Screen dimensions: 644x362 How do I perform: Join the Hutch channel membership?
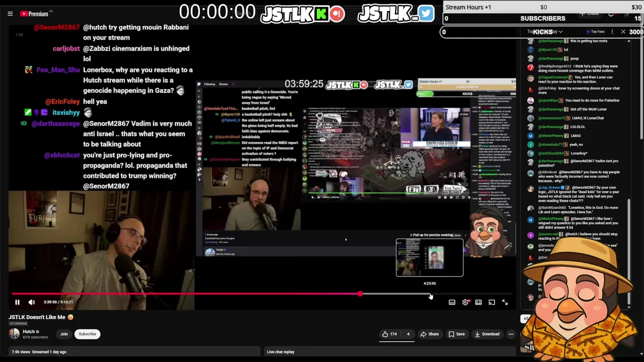(64, 334)
